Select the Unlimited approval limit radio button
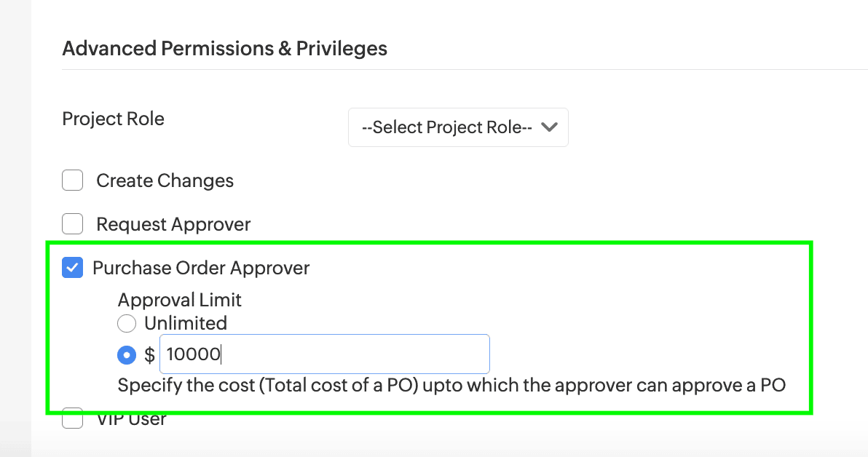Screen dimensions: 868x457 click(x=127, y=323)
